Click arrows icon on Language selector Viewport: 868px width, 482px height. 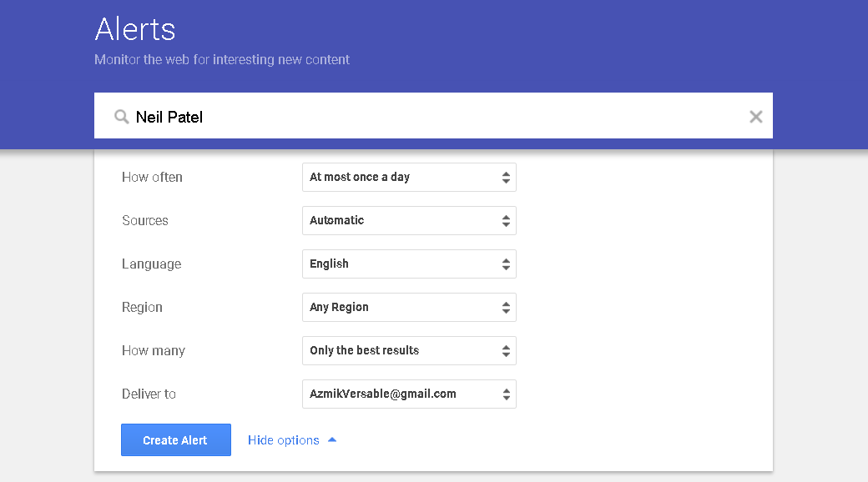506,264
